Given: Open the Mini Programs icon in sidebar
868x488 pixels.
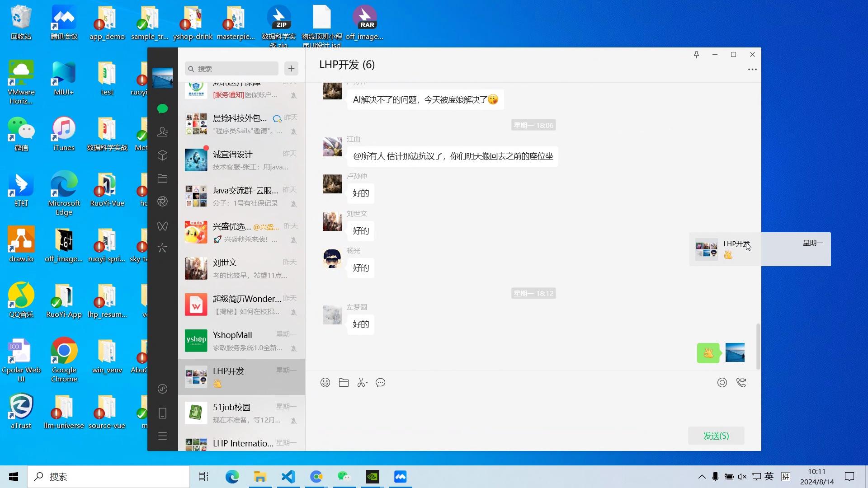Looking at the screenshot, I should tap(162, 389).
